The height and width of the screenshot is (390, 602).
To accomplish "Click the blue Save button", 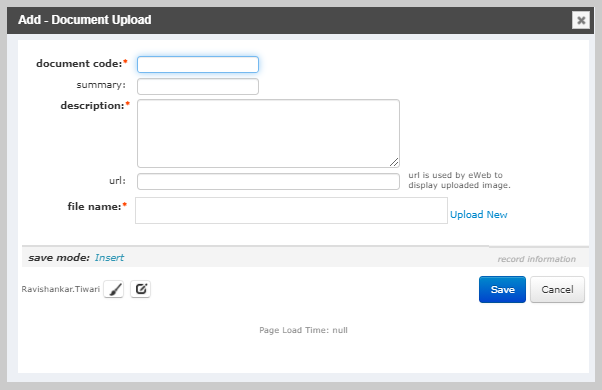I will [x=502, y=289].
